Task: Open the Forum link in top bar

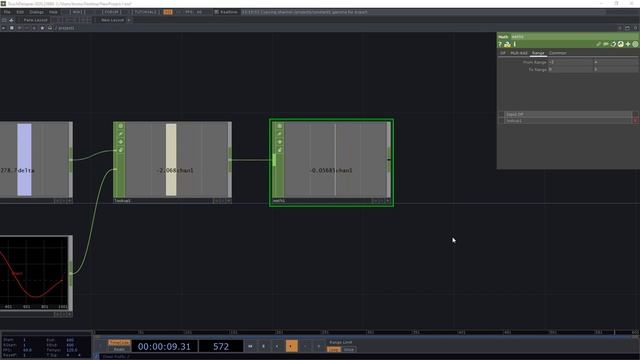Action: pos(111,12)
